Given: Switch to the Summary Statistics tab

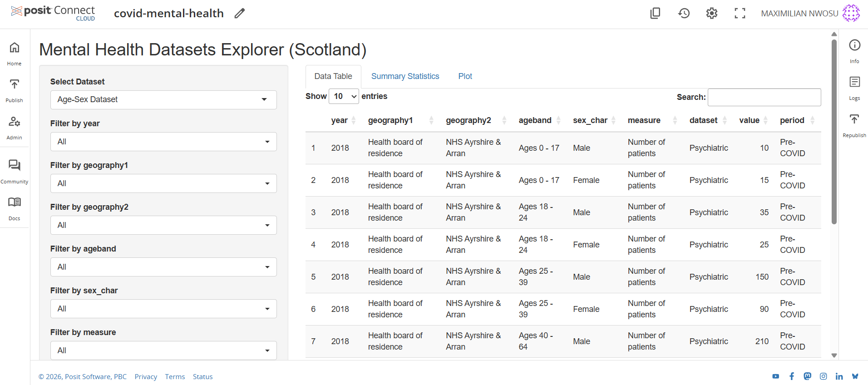Looking at the screenshot, I should point(405,76).
